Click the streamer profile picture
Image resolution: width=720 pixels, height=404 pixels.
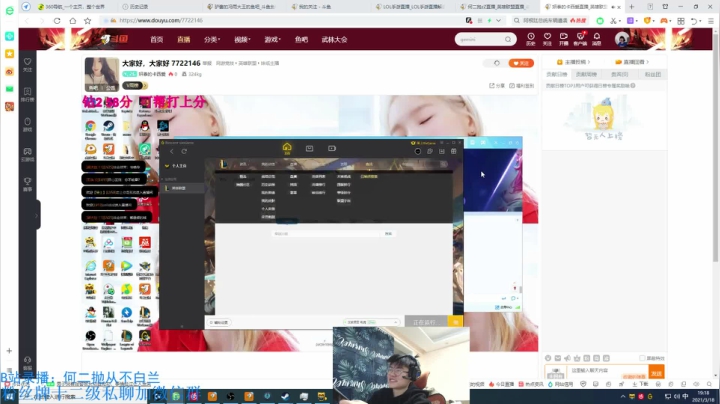pyautogui.click(x=101, y=74)
